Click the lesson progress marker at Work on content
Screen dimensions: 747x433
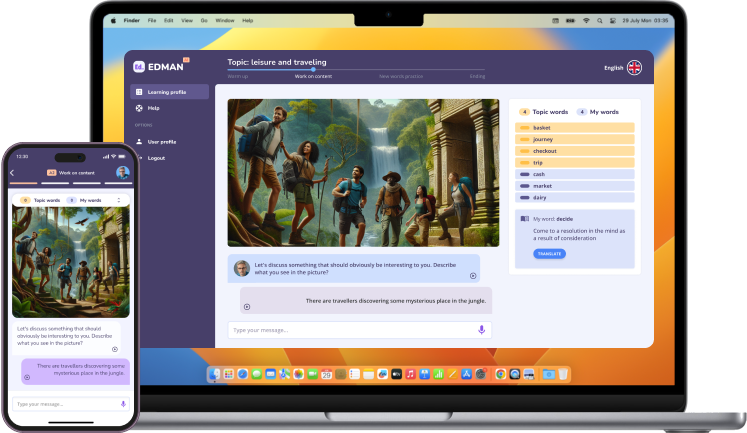click(x=313, y=69)
